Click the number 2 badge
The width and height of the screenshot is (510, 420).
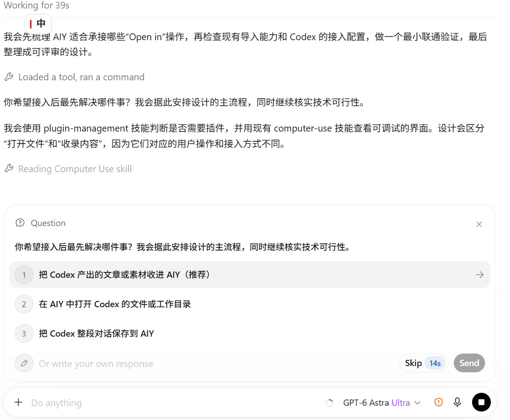[x=24, y=304]
